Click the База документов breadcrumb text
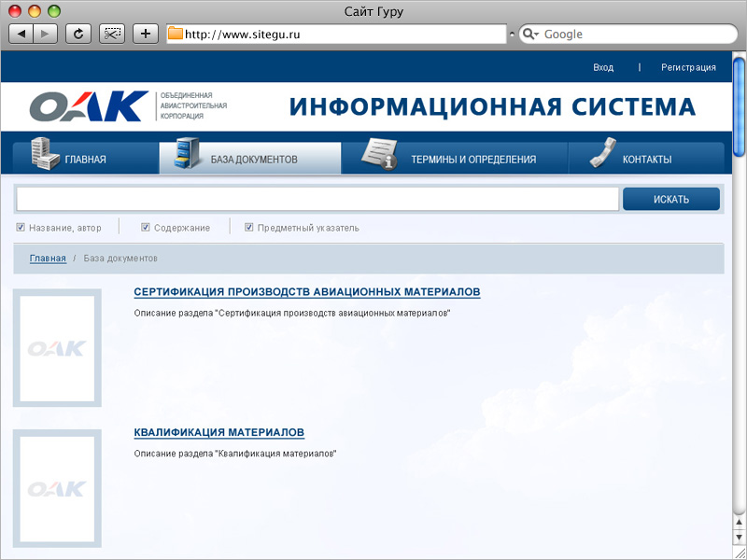 [x=120, y=259]
